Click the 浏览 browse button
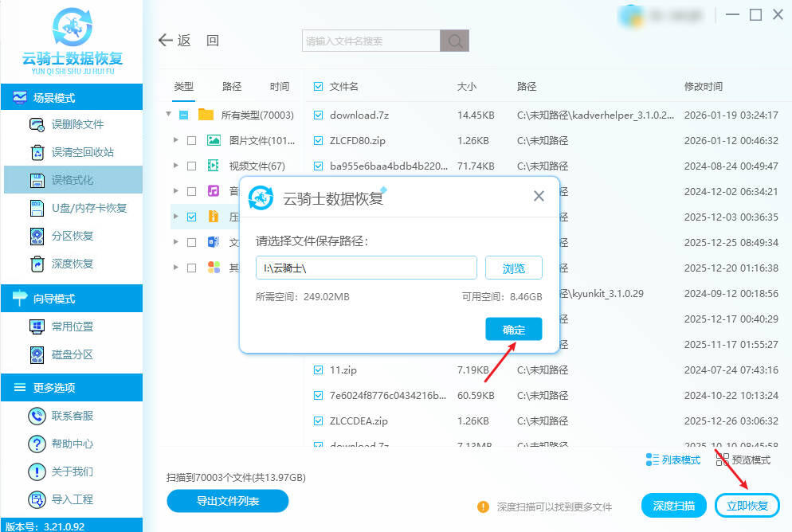The width and height of the screenshot is (792, 532). pos(514,268)
